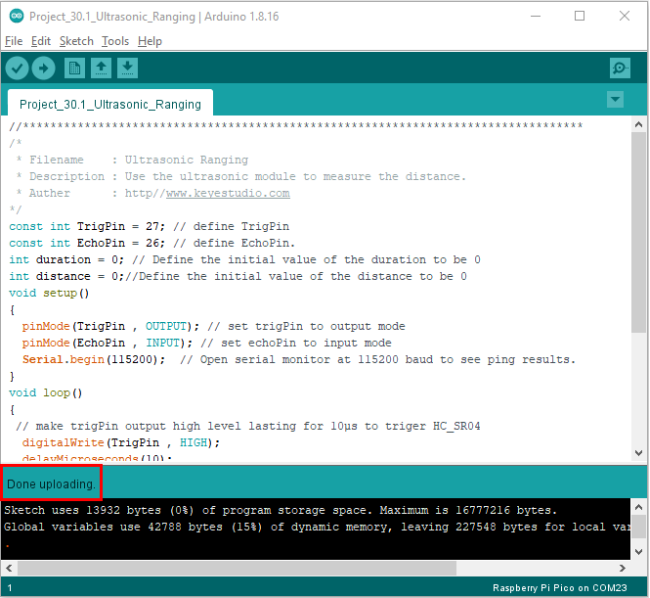This screenshot has width=650, height=598.
Task: Click 'Raspberry Pi Pico on COM23' board status
Action: [x=560, y=588]
